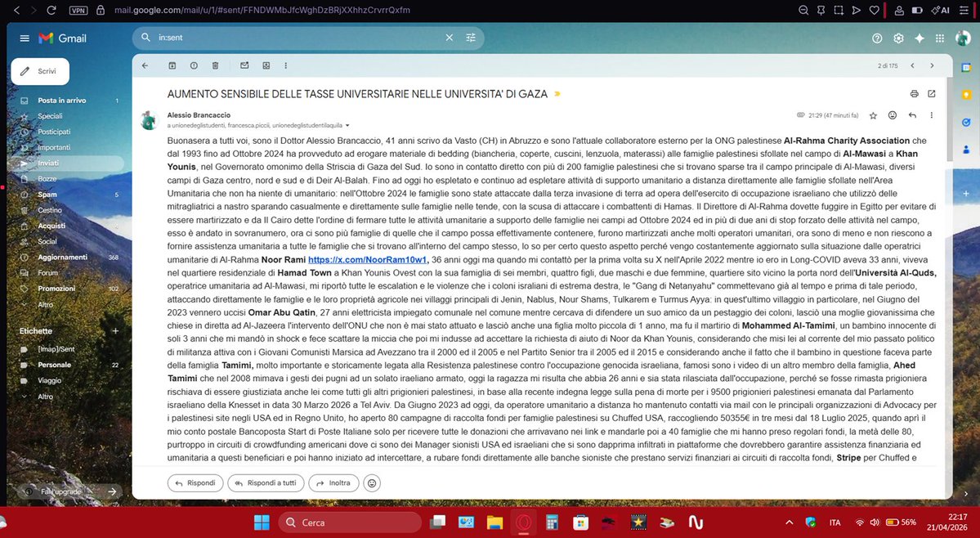Image resolution: width=980 pixels, height=538 pixels.
Task: Star this message from Alessio Brancaccio
Action: [x=873, y=115]
